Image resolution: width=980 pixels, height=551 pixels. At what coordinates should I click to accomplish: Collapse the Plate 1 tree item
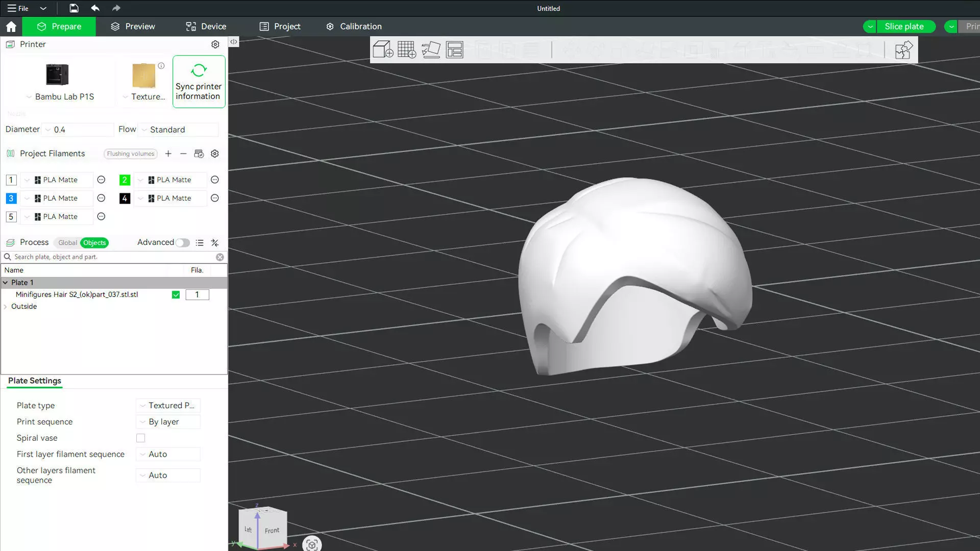point(6,283)
